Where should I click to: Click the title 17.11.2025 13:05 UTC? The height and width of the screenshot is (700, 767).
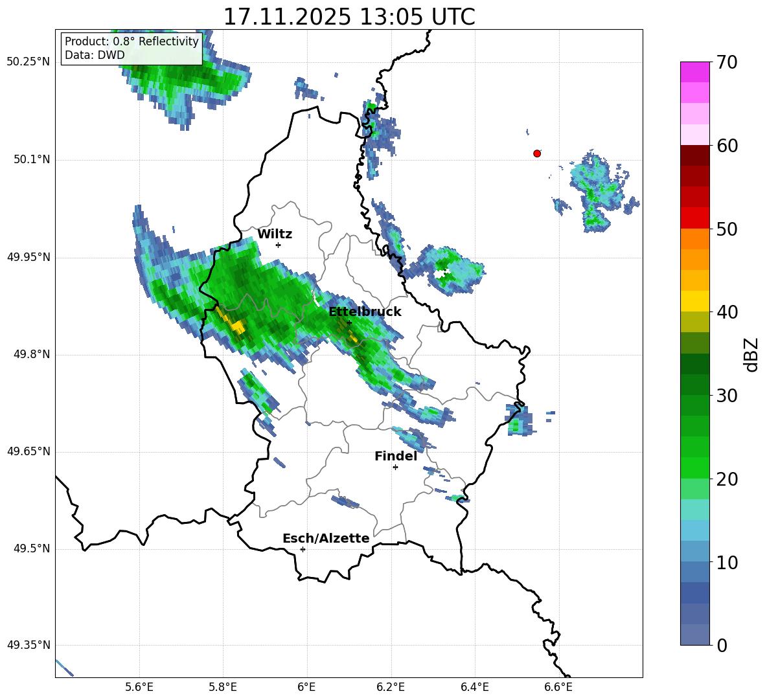tap(349, 17)
